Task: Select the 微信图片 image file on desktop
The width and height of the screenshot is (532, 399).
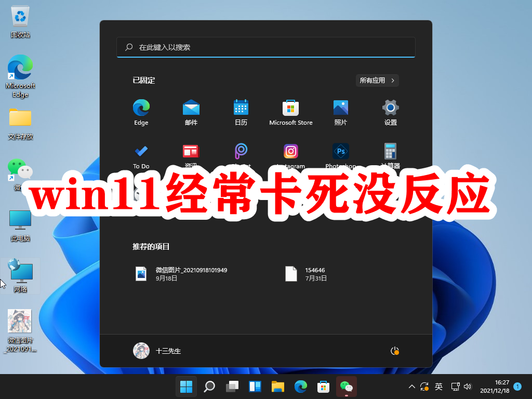Action: pos(20,331)
